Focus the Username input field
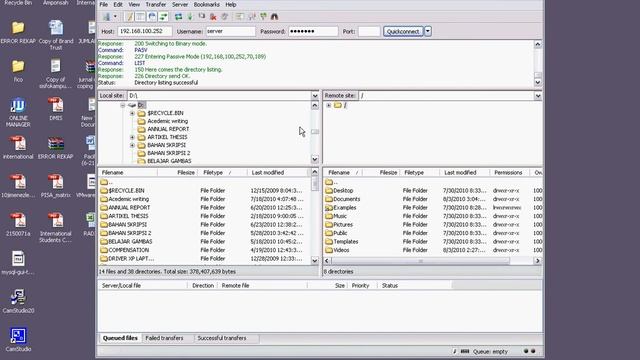The height and width of the screenshot is (360, 640). [x=230, y=31]
